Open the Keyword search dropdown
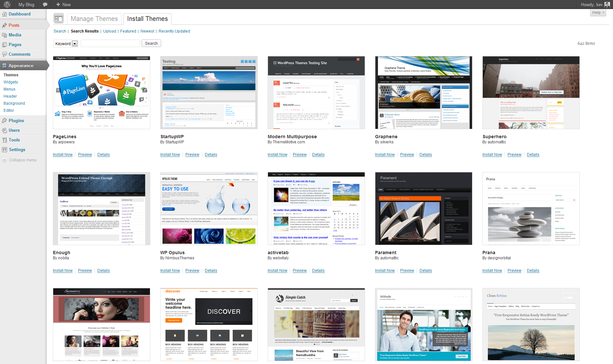The image size is (613, 364). click(65, 43)
